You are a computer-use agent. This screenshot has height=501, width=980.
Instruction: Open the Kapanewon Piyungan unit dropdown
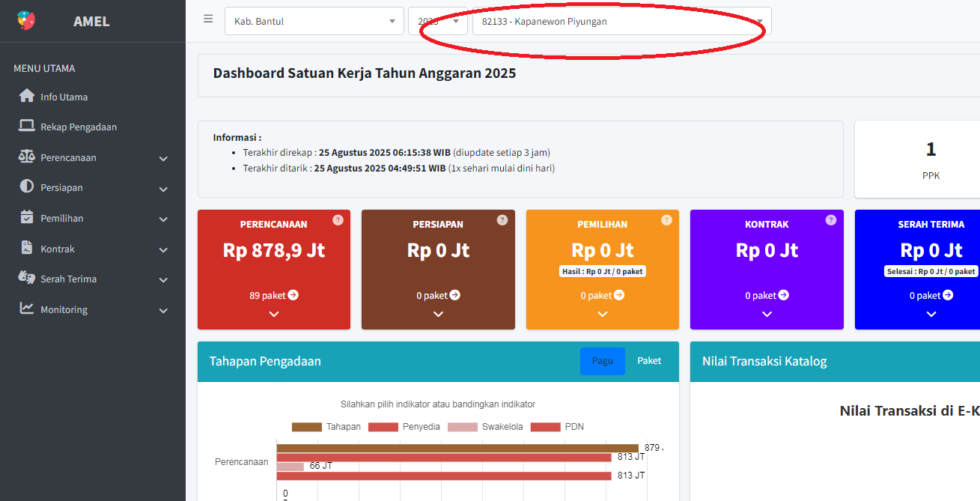coord(621,22)
